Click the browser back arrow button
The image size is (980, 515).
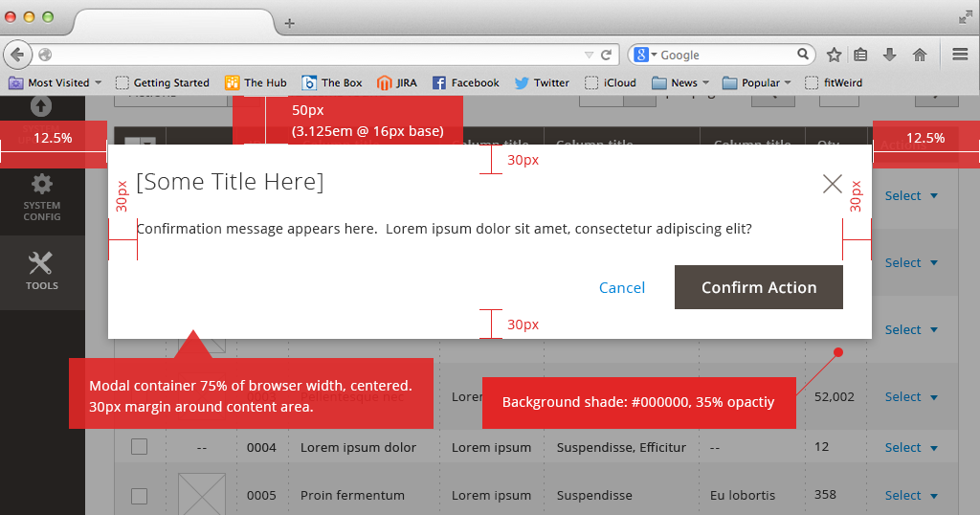tap(17, 55)
